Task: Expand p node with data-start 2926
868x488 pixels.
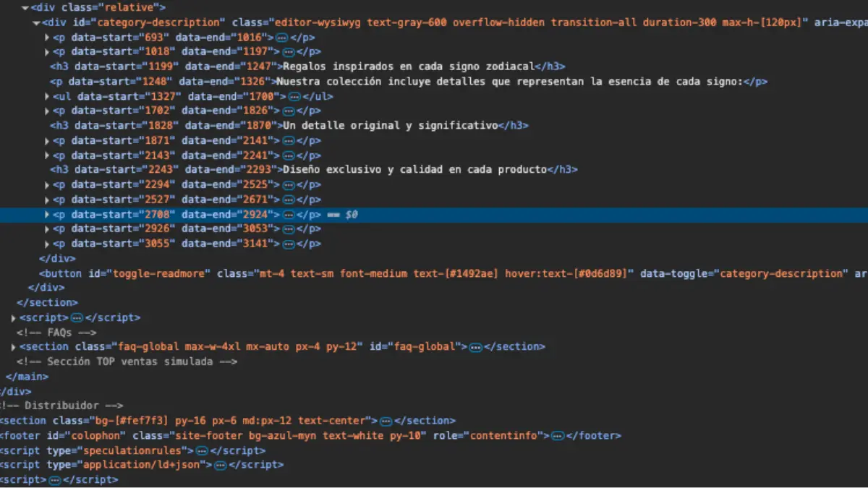Action: [47, 229]
